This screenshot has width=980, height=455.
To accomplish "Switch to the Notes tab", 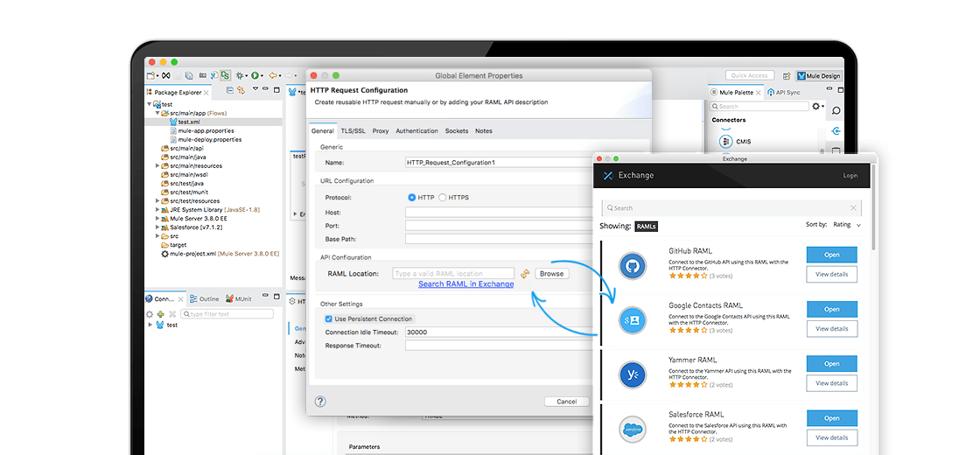I will coord(484,131).
